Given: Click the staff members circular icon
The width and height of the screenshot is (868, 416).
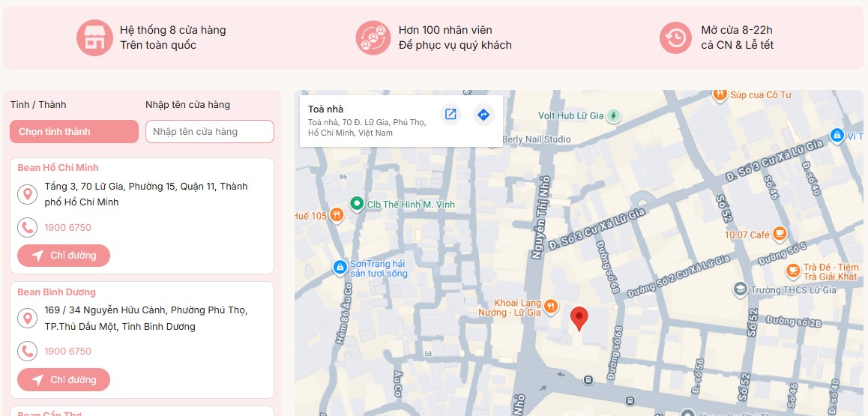Looking at the screenshot, I should click(373, 37).
